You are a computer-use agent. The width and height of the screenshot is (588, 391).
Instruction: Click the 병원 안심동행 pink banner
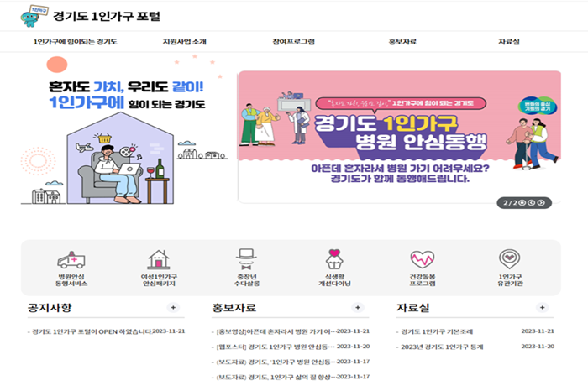[400, 137]
